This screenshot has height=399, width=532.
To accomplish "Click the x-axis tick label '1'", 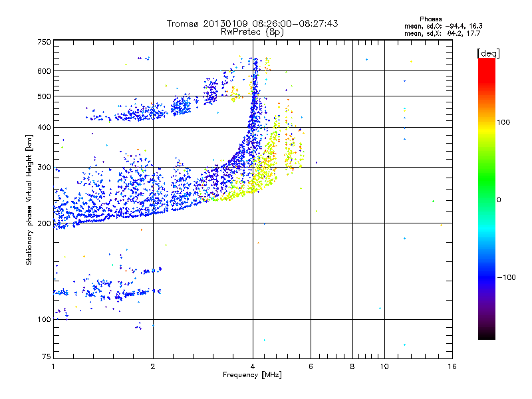I will pyautogui.click(x=53, y=366).
